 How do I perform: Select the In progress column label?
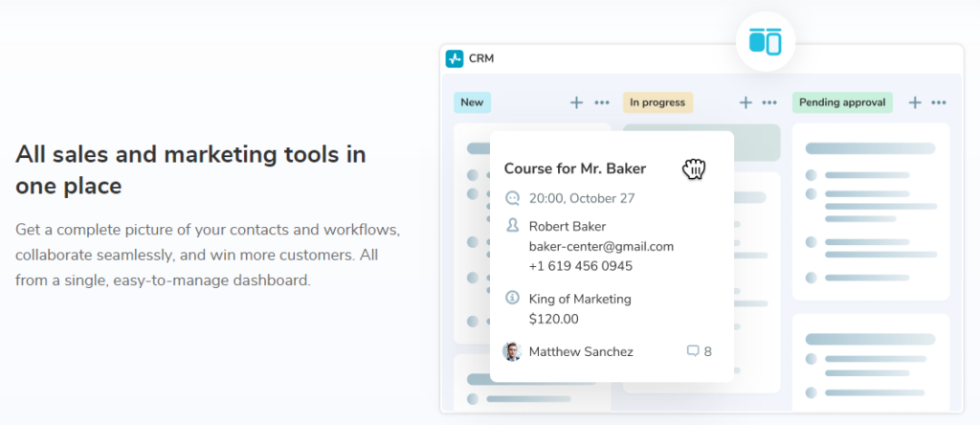tap(657, 102)
